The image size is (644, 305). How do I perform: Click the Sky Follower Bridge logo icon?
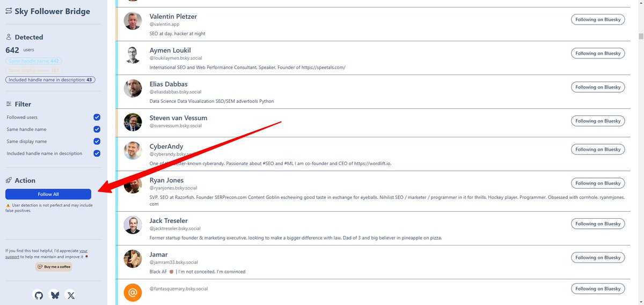point(9,11)
